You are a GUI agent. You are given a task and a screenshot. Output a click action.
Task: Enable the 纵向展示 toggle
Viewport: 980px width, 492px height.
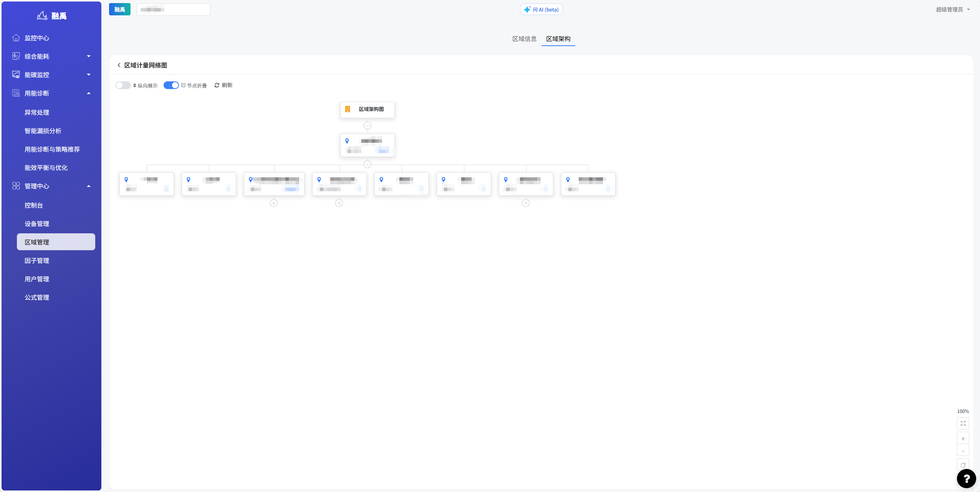click(123, 85)
